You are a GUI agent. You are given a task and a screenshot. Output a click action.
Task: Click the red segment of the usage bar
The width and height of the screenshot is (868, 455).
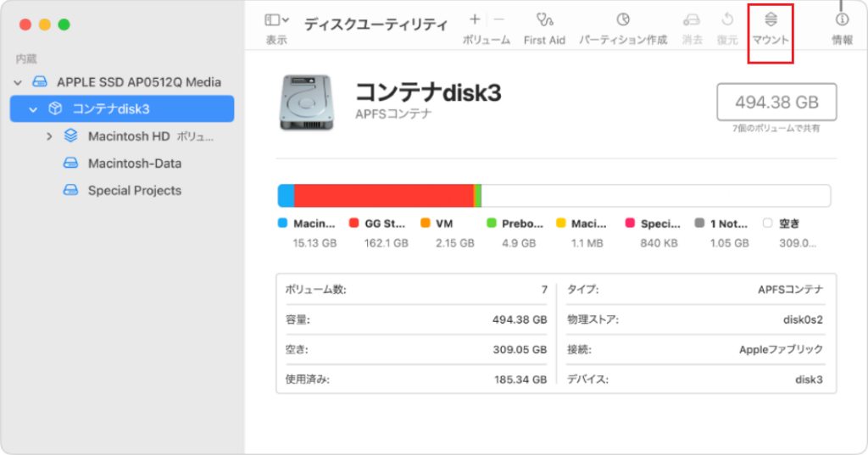pyautogui.click(x=384, y=196)
